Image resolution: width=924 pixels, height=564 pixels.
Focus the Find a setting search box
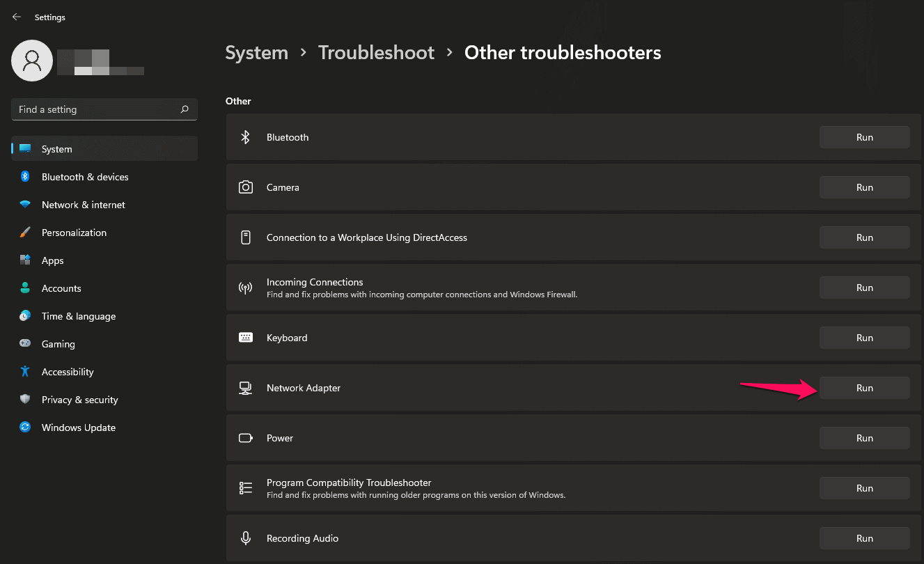click(104, 109)
